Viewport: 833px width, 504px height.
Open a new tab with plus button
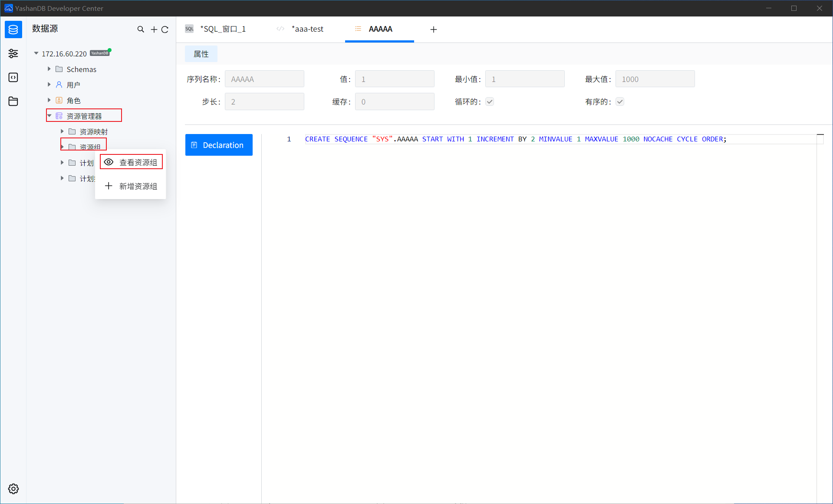point(433,29)
